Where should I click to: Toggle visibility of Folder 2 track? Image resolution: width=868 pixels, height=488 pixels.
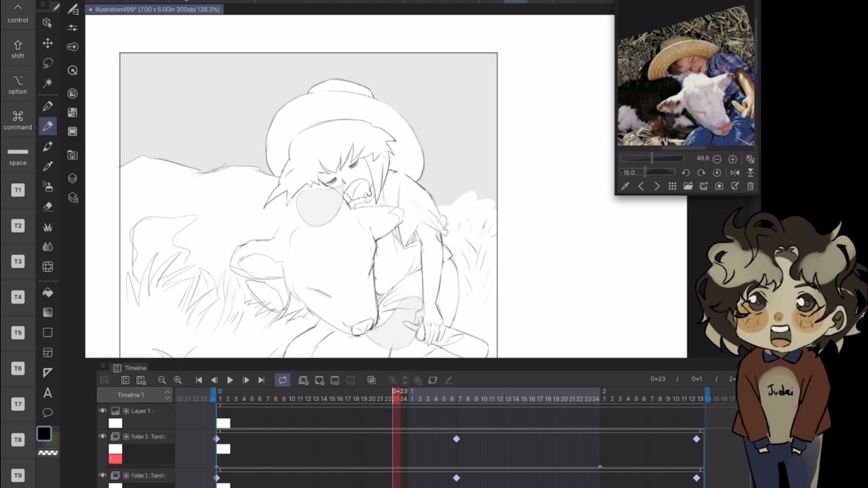click(102, 476)
